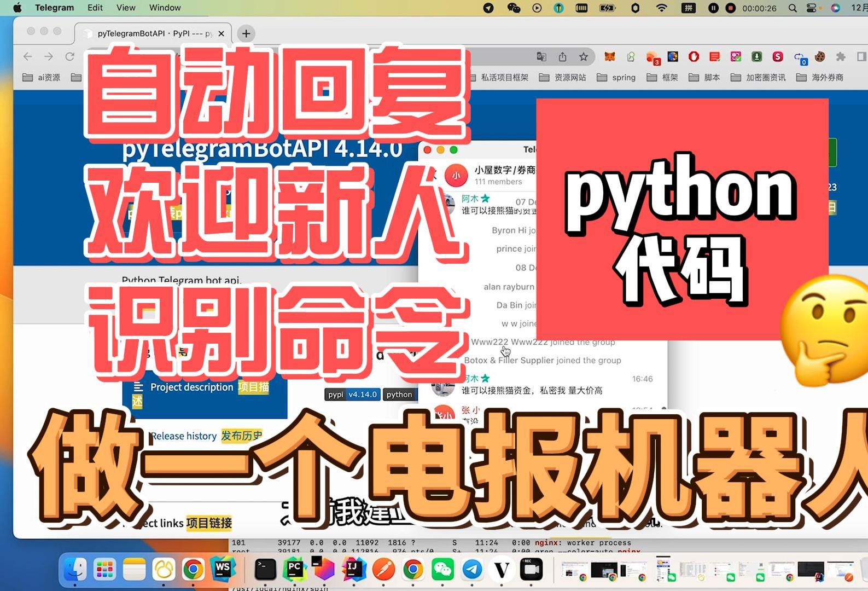This screenshot has width=868, height=591.
Task: Click the python badge
Action: click(399, 394)
